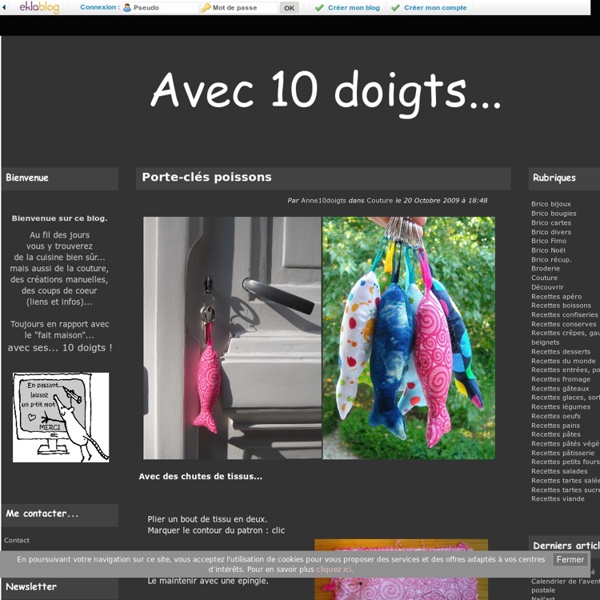Open Couture category in article byline
Image resolution: width=600 pixels, height=600 pixels.
tap(380, 201)
